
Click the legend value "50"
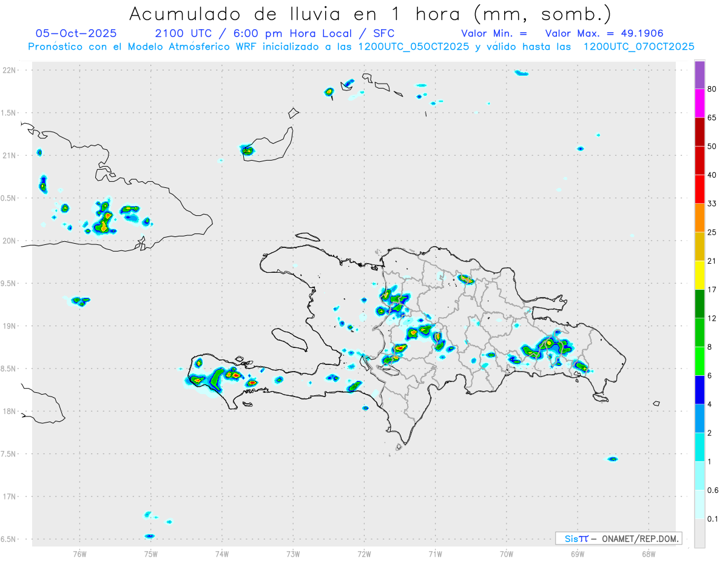[x=712, y=146]
